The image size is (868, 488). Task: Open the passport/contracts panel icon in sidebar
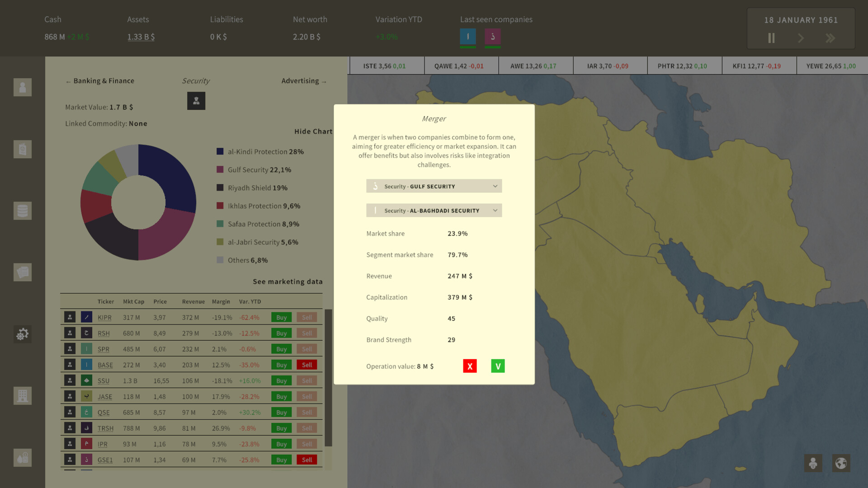point(22,149)
